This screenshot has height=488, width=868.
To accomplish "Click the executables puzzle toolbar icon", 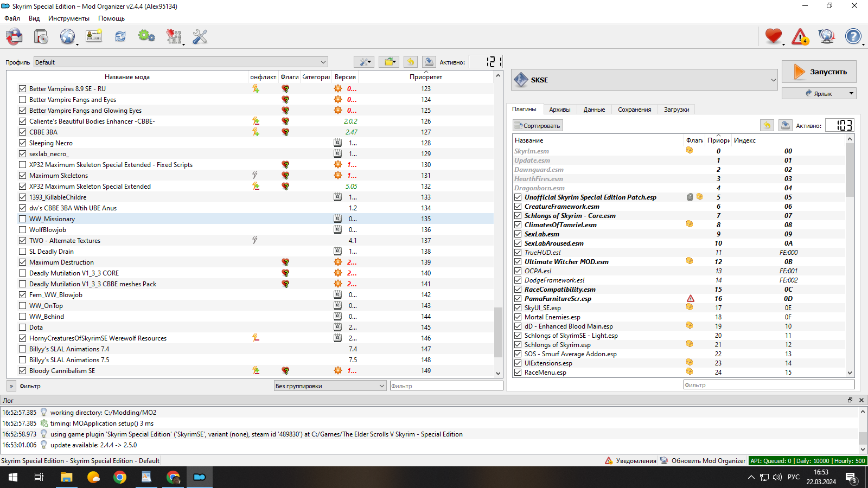I will pyautogui.click(x=174, y=37).
